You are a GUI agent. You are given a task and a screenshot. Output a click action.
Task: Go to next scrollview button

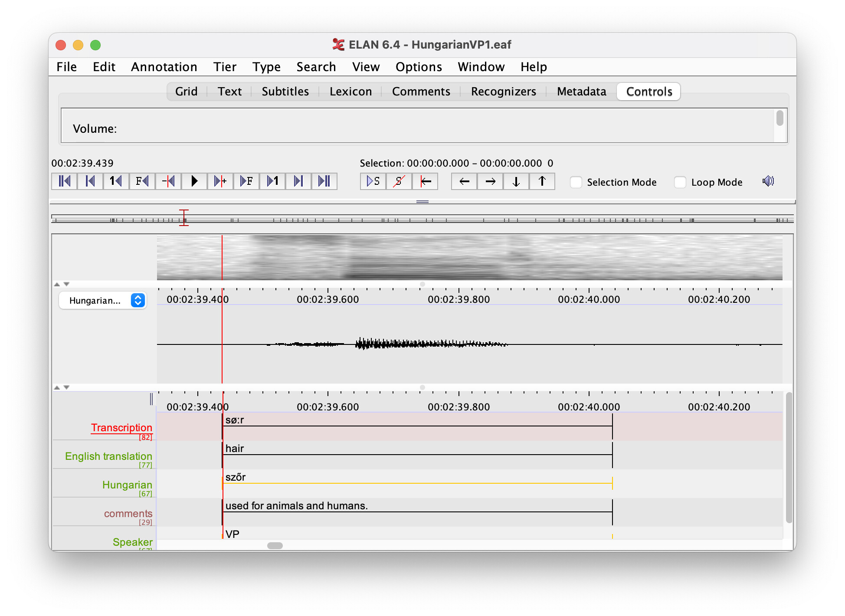[298, 181]
